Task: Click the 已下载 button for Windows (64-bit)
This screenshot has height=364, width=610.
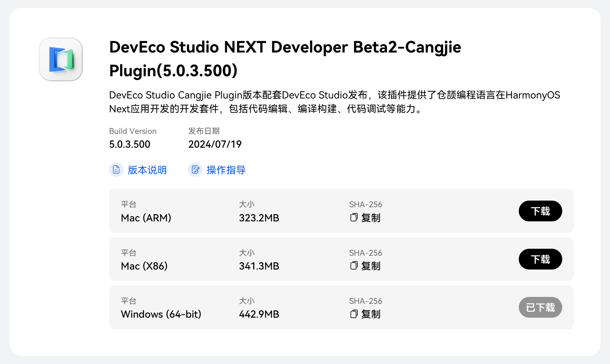Action: pos(540,307)
